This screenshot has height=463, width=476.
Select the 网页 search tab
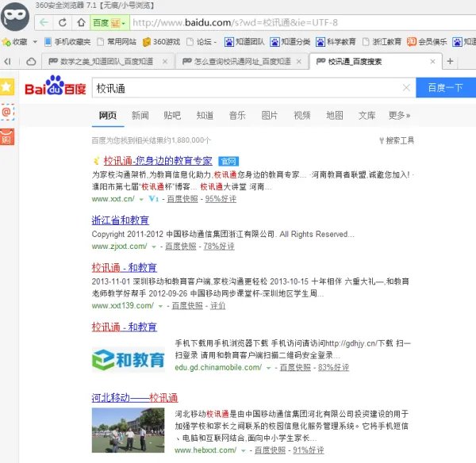(x=108, y=115)
